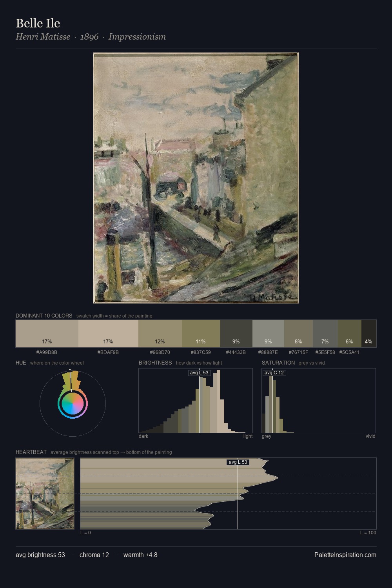Viewport: 392px width, 588px height.
Task: Click the 'DOMINANT 10 COLORS' heading
Action: pyautogui.click(x=44, y=316)
